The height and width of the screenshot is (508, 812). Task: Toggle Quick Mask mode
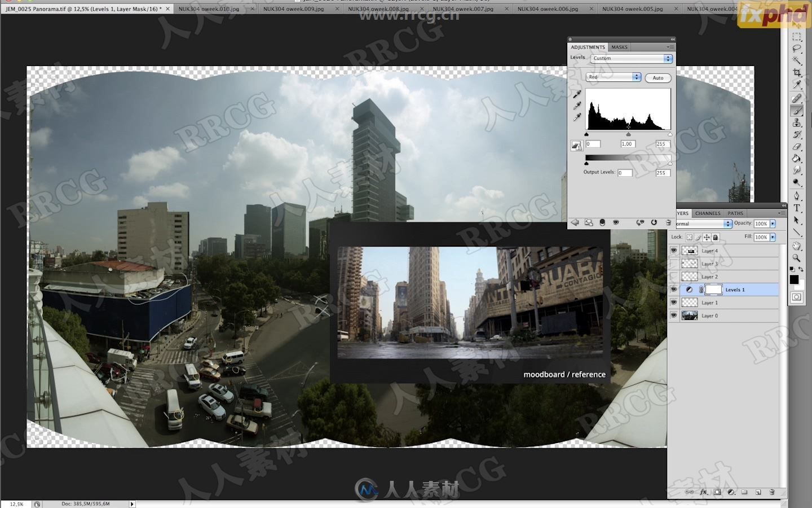coord(797,297)
